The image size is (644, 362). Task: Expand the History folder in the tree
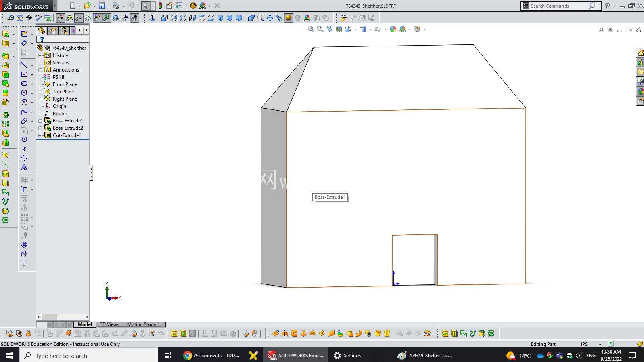(x=40, y=55)
